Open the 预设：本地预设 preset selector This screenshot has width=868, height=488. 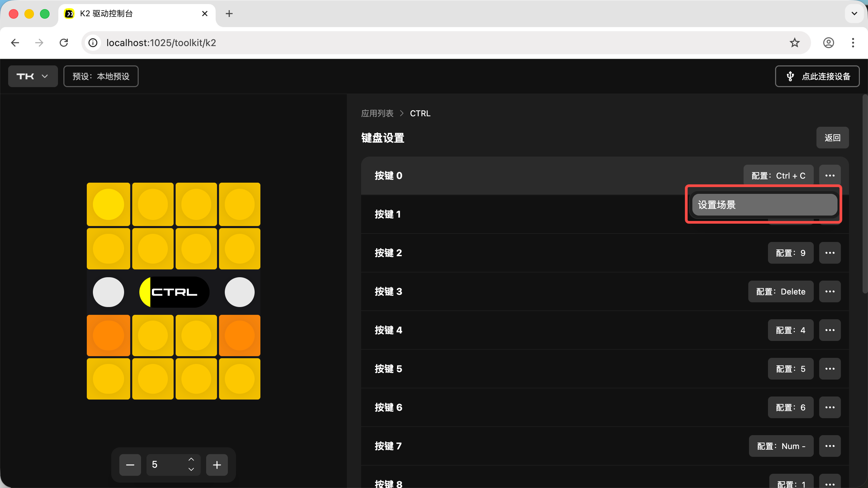101,76
